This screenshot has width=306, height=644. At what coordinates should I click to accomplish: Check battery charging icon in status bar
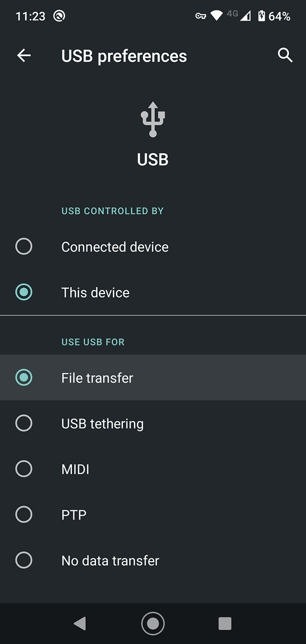pos(261,15)
